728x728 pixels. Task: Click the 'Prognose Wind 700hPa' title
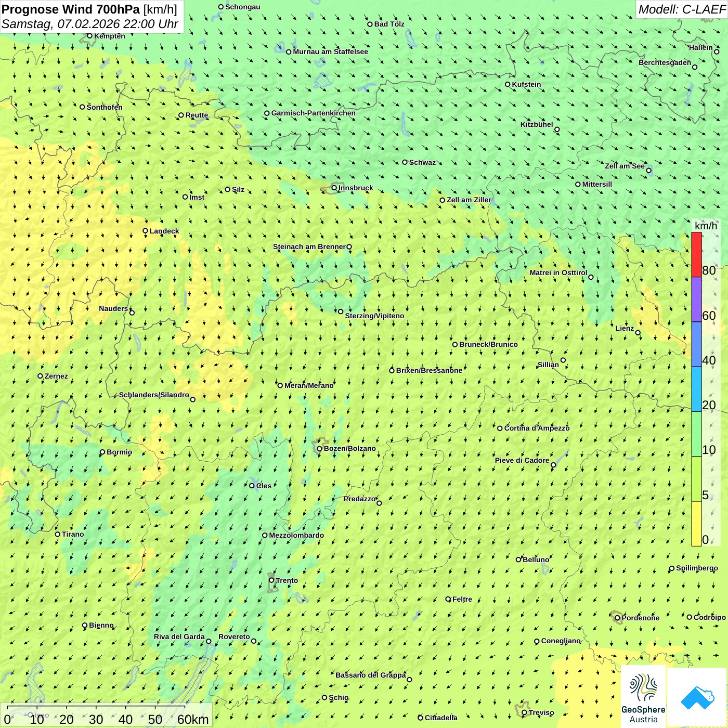pyautogui.click(x=71, y=9)
